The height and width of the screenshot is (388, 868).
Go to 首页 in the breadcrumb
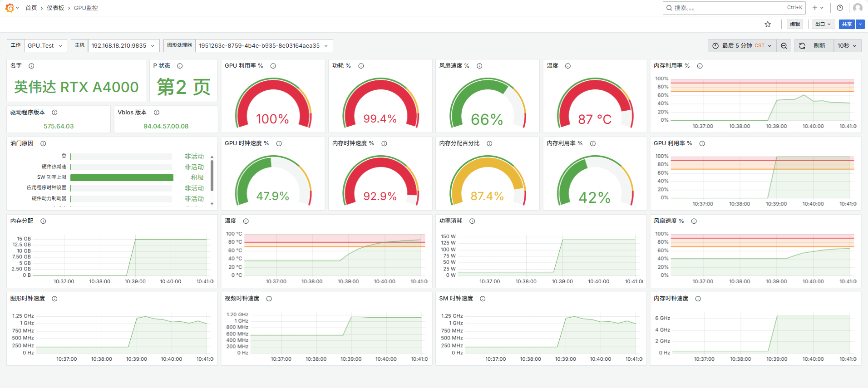31,8
